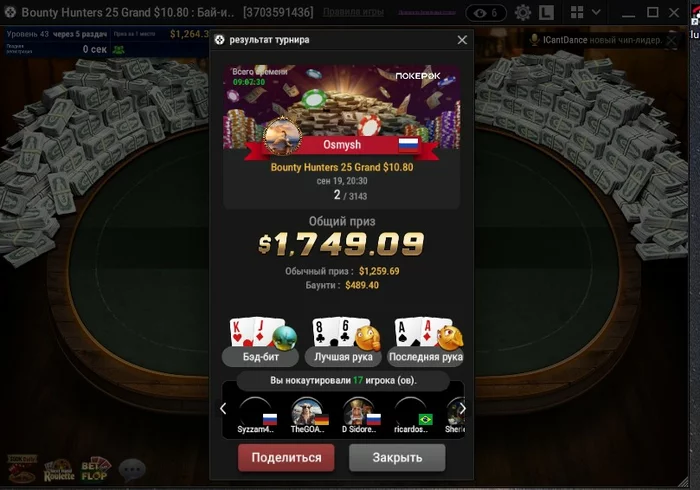Viewport: 700px width, 490px height.
Task: Open the Правила игры link
Action: 353,12
